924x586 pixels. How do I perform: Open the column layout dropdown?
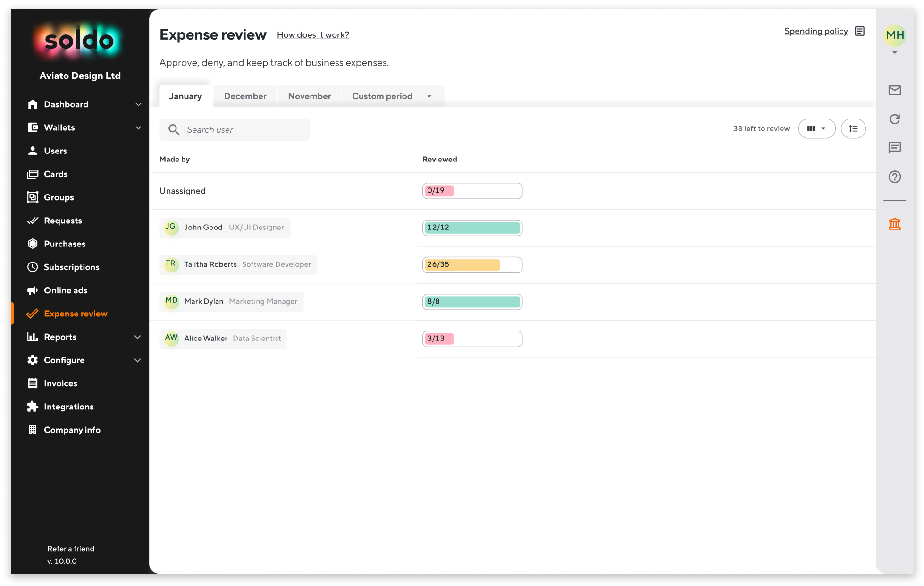817,128
